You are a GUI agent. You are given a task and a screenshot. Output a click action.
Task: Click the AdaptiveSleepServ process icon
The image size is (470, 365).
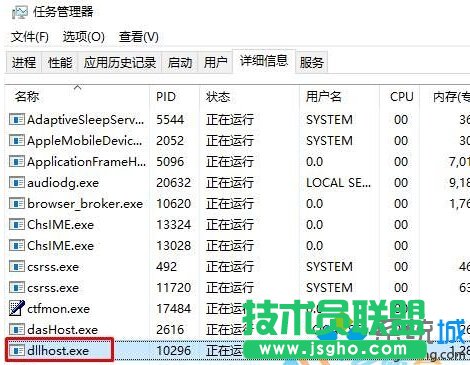tap(17, 119)
